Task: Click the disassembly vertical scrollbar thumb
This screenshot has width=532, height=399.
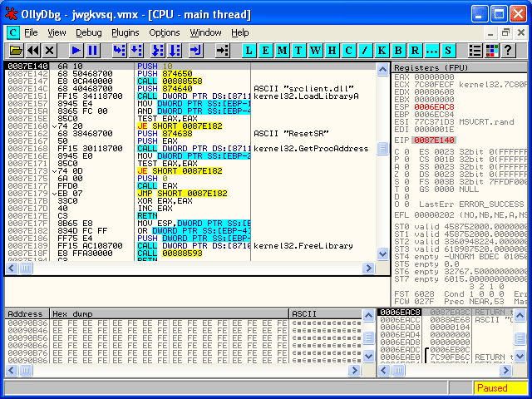Action: [382, 148]
